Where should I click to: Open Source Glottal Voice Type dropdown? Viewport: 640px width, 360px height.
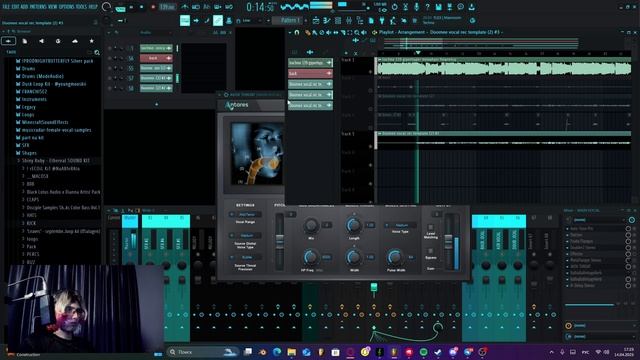coord(245,236)
